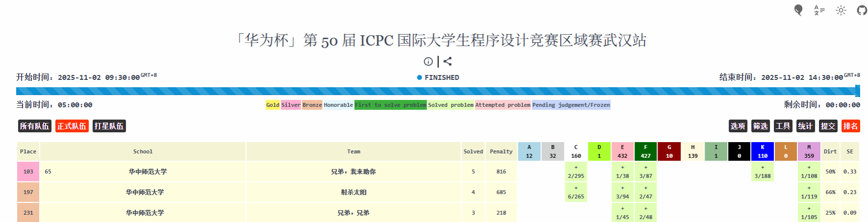Click team name 射杀太阳
The height and width of the screenshot is (222, 868).
tap(354, 192)
